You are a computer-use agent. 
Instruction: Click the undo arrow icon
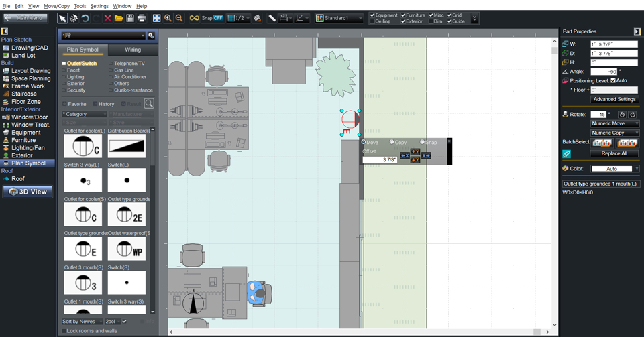point(85,18)
